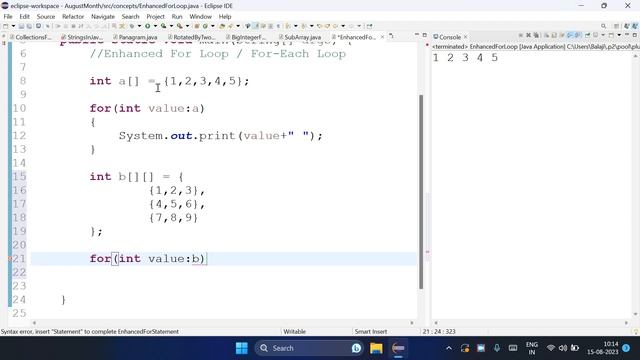Click the Eclipse icon in taskbar

point(398,348)
